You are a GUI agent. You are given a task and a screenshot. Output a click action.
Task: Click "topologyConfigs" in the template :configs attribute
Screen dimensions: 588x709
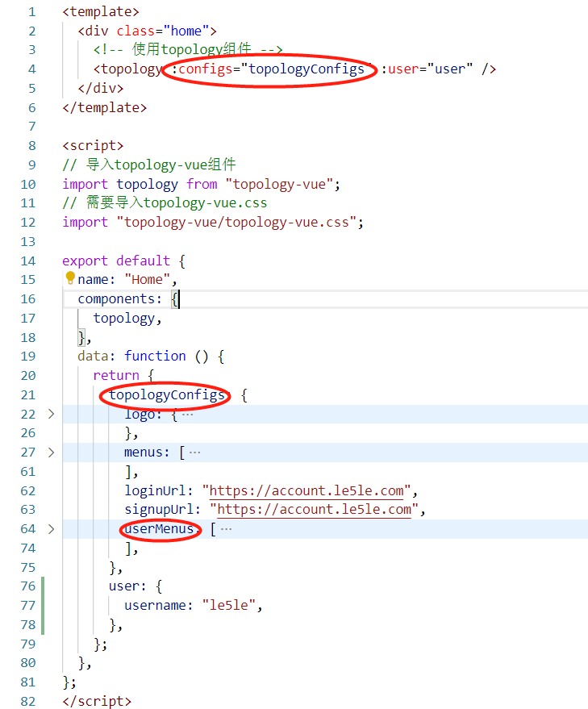tap(307, 69)
